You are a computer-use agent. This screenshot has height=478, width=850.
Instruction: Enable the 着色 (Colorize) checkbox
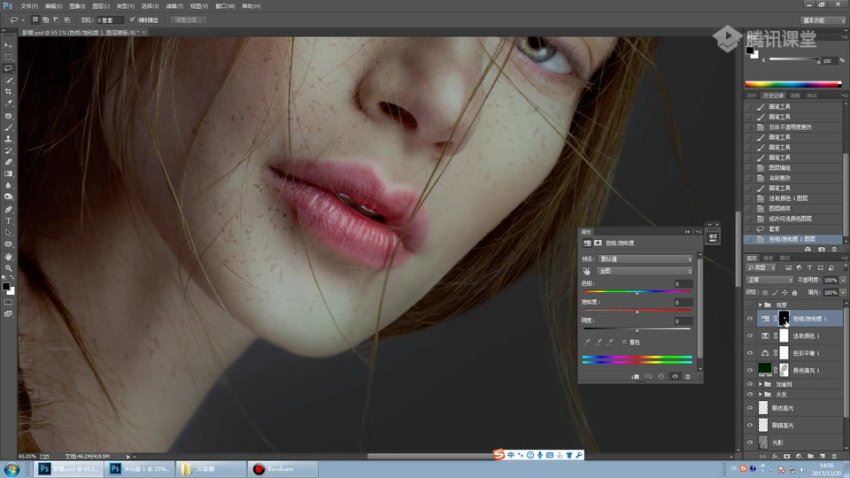point(624,342)
